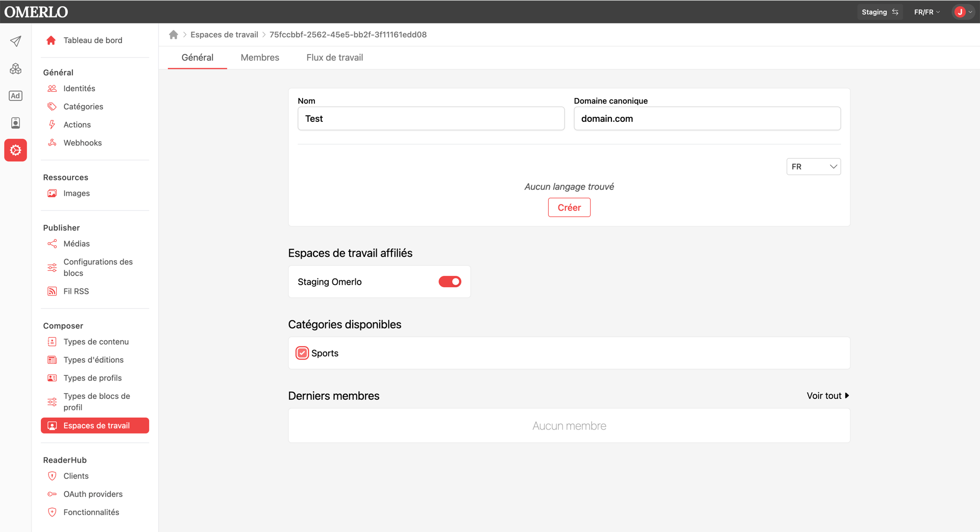This screenshot has width=980, height=532.
Task: Click Voir tout link
Action: (x=828, y=396)
